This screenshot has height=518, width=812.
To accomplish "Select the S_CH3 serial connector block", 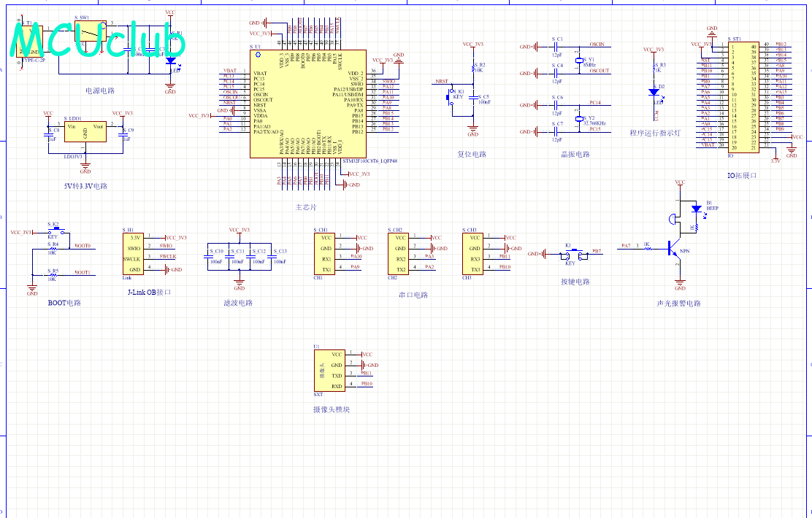I will coord(472,254).
